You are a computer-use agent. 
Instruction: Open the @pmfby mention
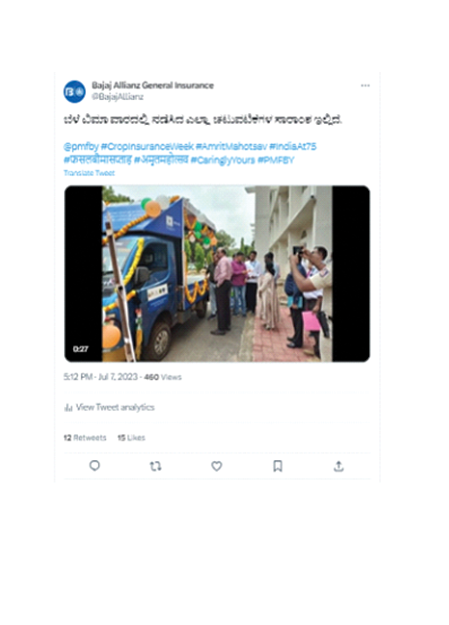point(81,147)
